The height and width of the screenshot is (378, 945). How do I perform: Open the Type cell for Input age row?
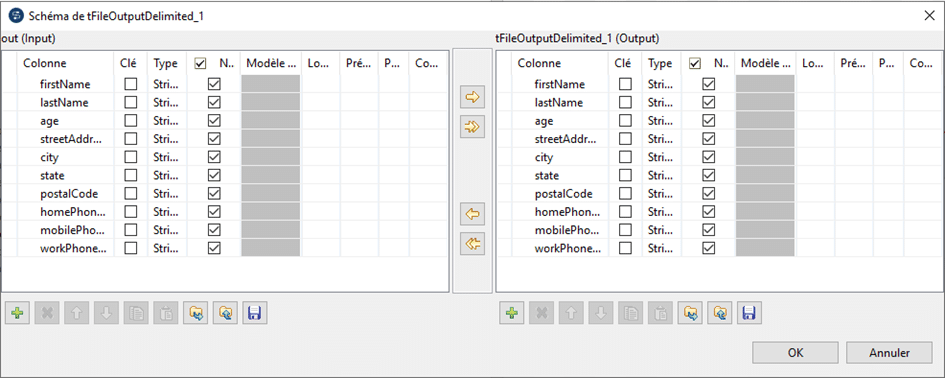click(x=167, y=121)
